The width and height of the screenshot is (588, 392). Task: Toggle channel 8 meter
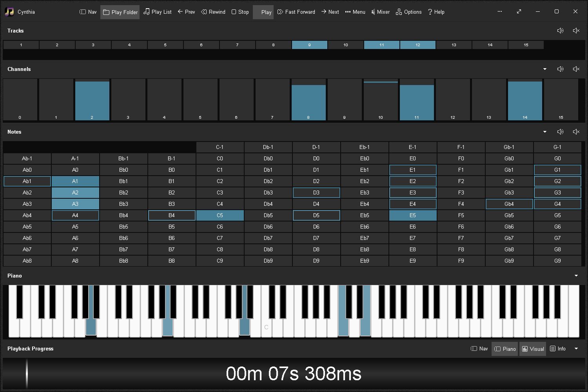coord(309,100)
